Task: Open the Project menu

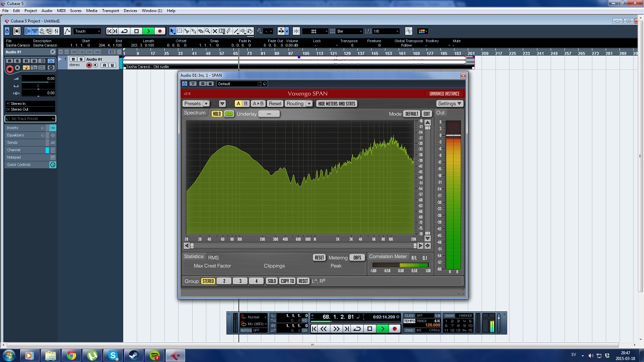Action: [31, 11]
